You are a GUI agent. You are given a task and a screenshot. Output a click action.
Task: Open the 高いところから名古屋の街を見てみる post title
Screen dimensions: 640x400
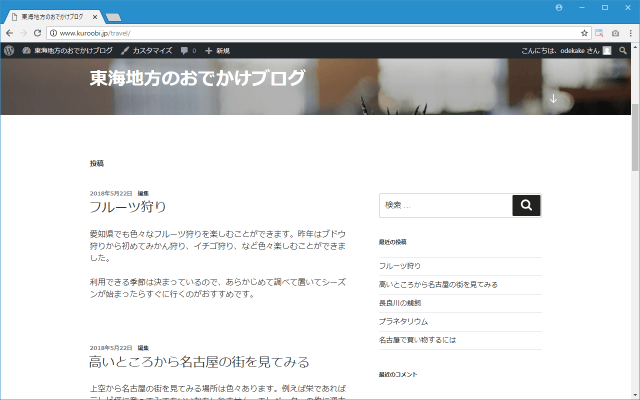click(199, 362)
